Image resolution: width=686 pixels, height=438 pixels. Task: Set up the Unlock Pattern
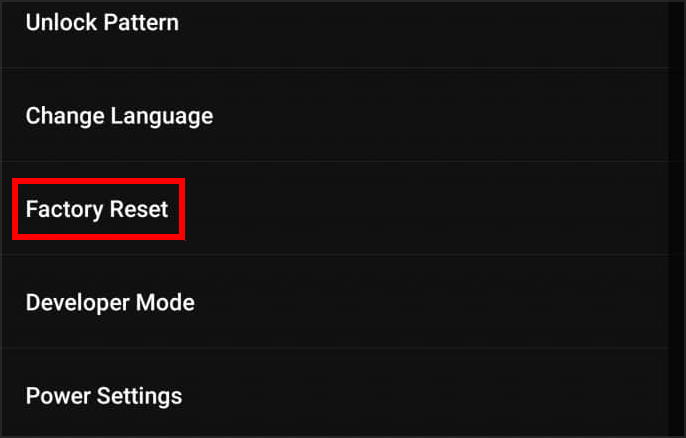point(102,22)
